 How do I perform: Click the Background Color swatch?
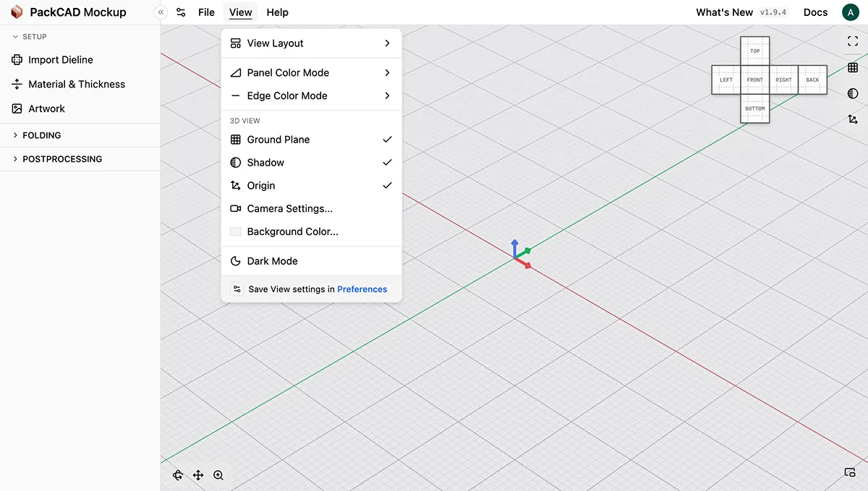coord(235,232)
